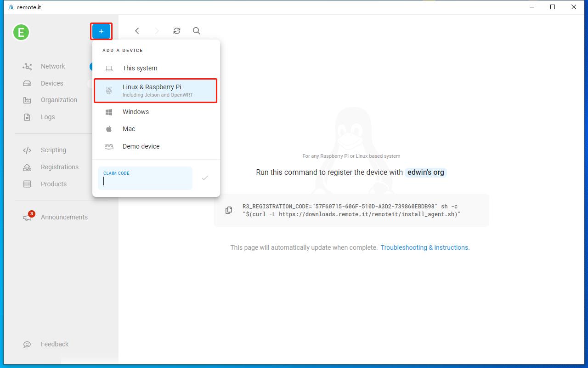Viewport: 588px width, 368px height.
Task: Click the 'Run this command to register' text
Action: (329, 172)
